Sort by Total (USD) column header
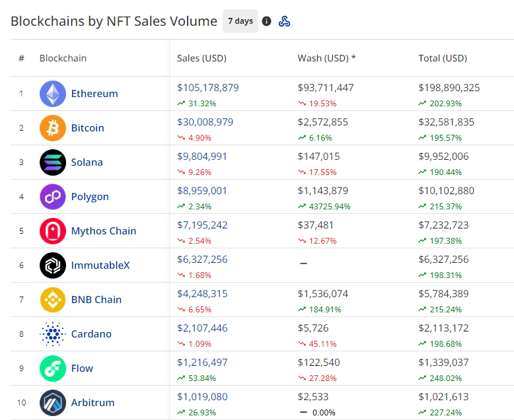This screenshot has width=514, height=420. (x=442, y=58)
